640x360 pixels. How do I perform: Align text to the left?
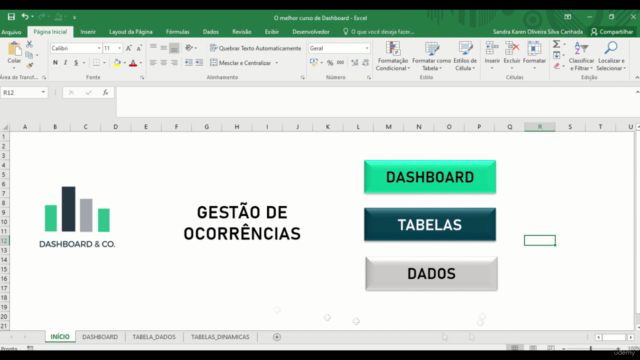tap(153, 63)
